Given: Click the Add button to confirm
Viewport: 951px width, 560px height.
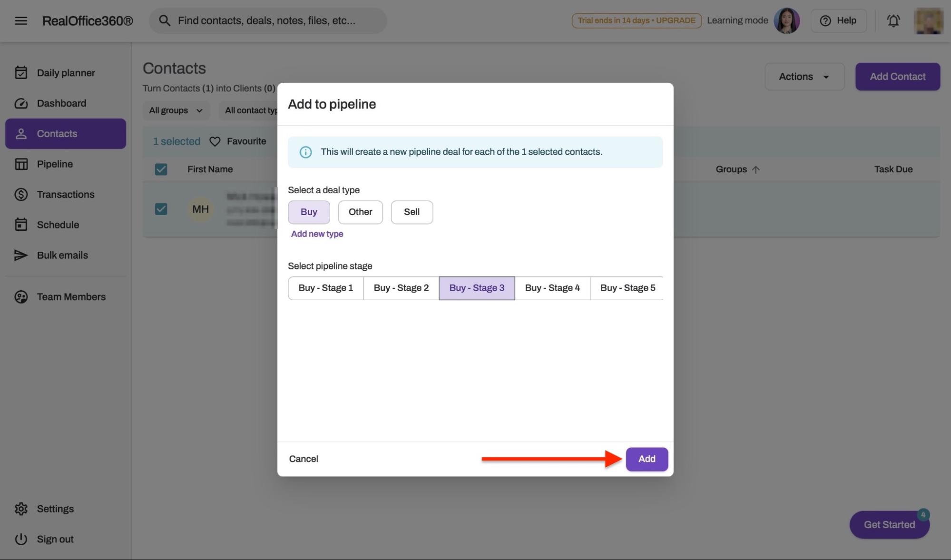Looking at the screenshot, I should pyautogui.click(x=647, y=459).
